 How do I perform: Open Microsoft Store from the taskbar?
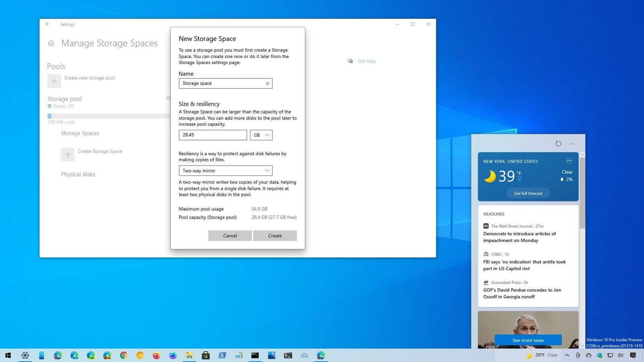tap(206, 355)
